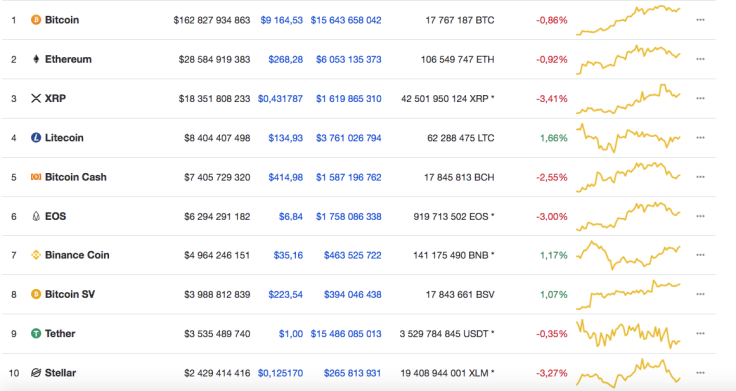
Task: Click the EOS name link
Action: 55,216
